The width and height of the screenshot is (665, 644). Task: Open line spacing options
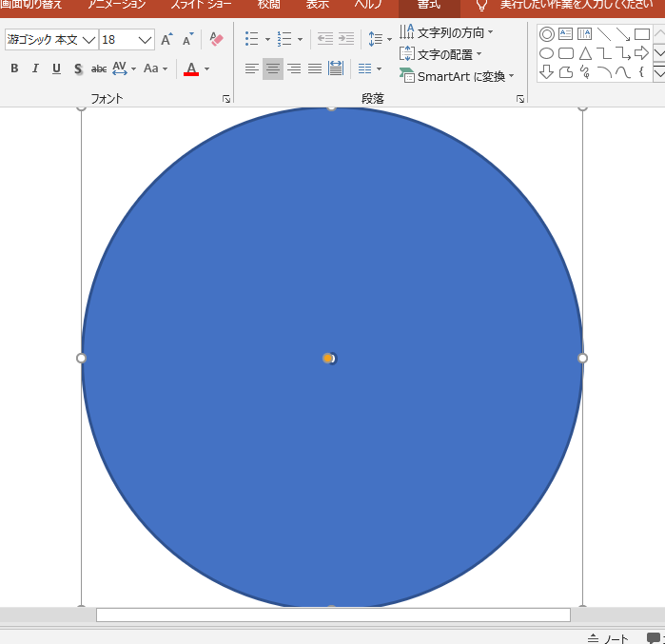click(380, 39)
